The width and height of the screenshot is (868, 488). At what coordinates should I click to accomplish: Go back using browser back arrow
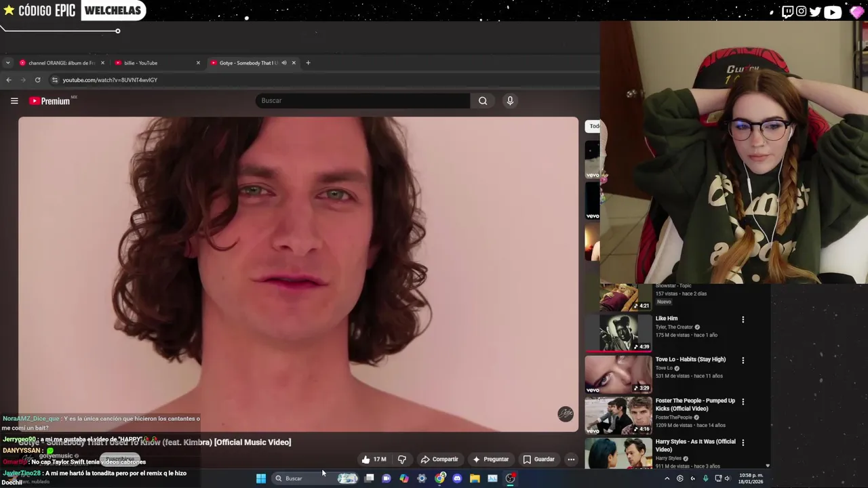click(9, 80)
